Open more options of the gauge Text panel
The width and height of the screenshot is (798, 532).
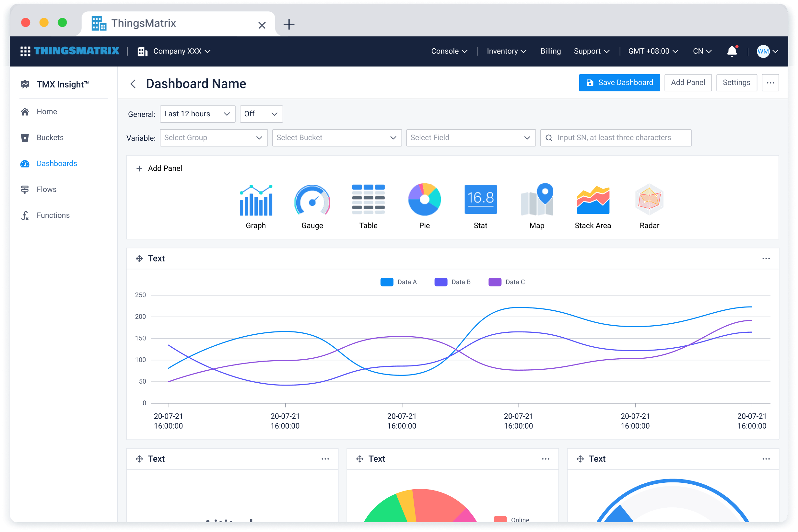(x=766, y=459)
